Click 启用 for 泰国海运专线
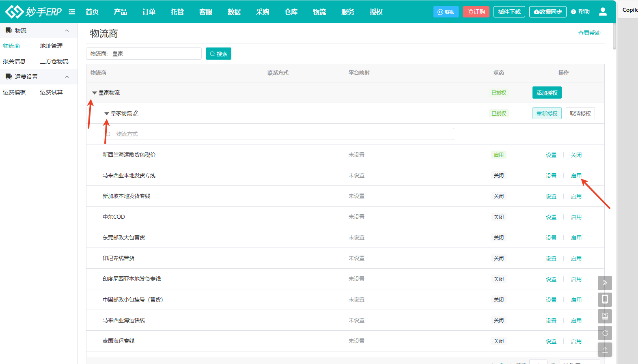Viewport: 638px width, 364px height. 576,341
